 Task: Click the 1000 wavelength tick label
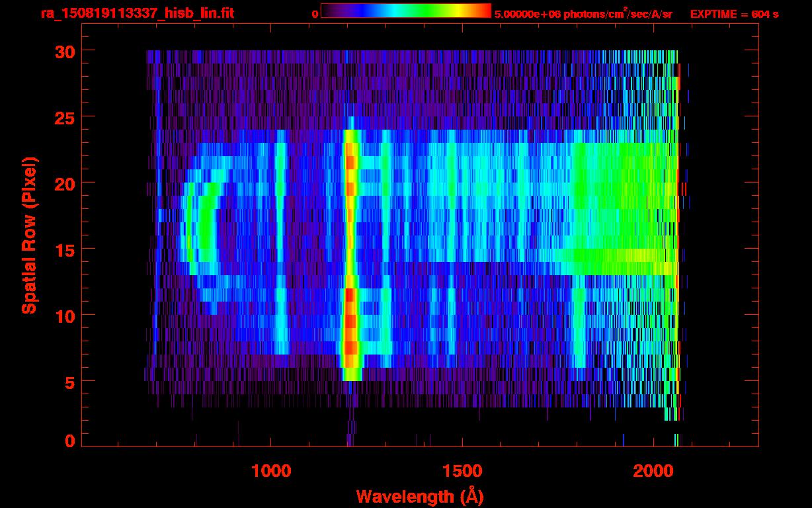click(271, 471)
